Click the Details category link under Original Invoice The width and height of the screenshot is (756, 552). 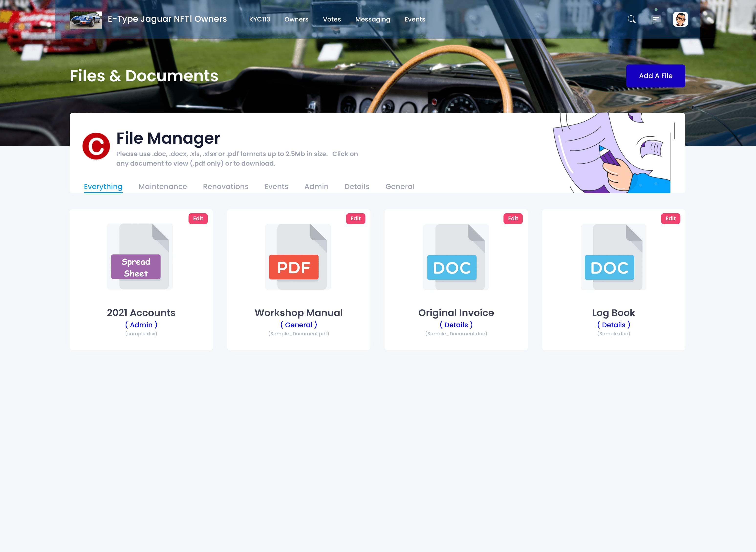(456, 325)
